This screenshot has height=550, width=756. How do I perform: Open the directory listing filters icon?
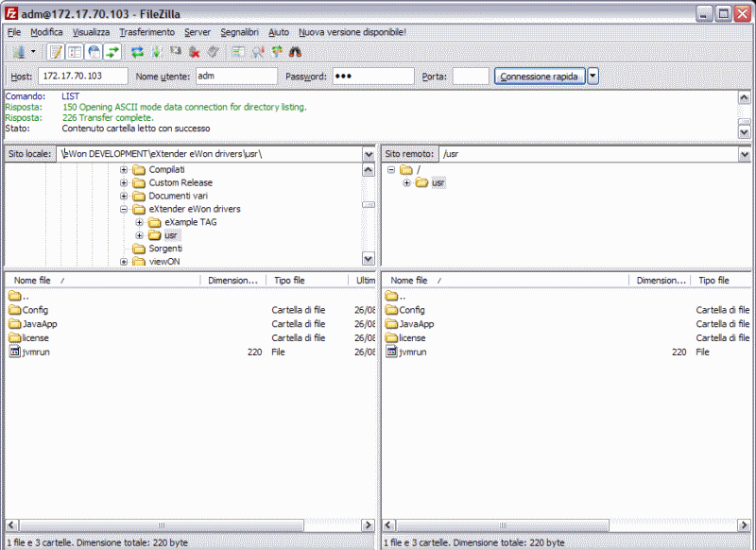pyautogui.click(x=238, y=52)
